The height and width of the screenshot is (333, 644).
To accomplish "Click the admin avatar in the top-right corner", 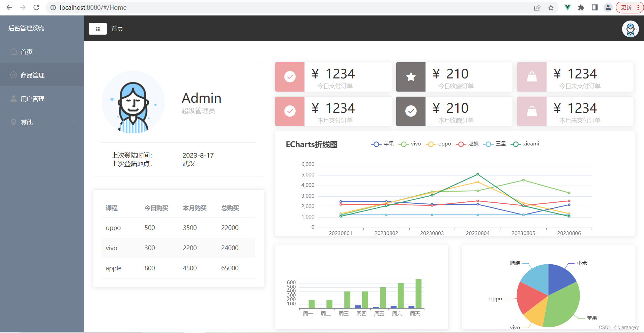I will (630, 29).
